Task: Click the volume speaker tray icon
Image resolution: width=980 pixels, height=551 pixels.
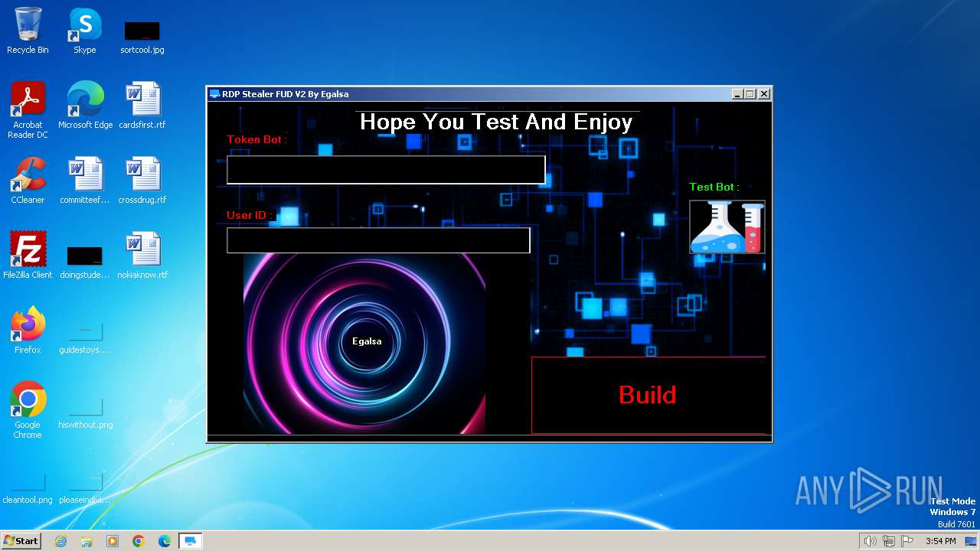Action: point(870,541)
